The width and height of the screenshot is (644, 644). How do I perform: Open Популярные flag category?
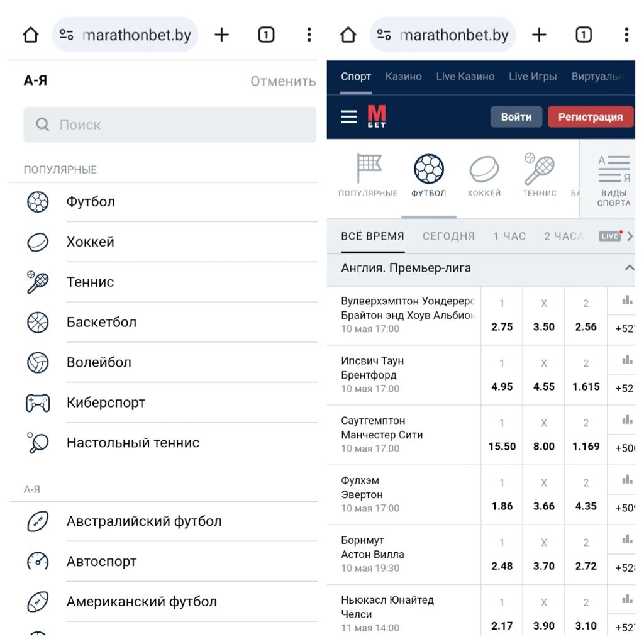tap(368, 175)
